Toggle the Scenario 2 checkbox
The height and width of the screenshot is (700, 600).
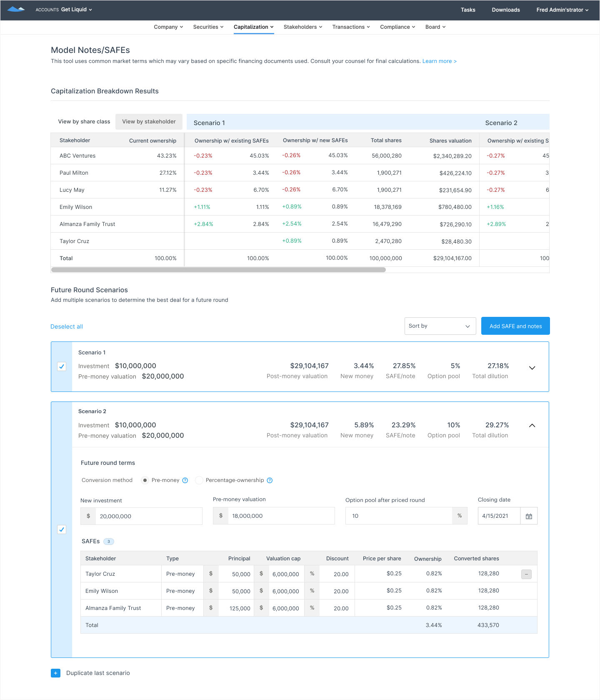coord(62,529)
